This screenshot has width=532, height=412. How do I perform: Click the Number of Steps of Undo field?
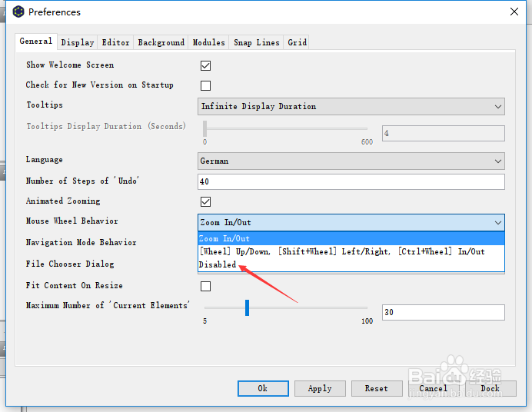[x=351, y=181]
